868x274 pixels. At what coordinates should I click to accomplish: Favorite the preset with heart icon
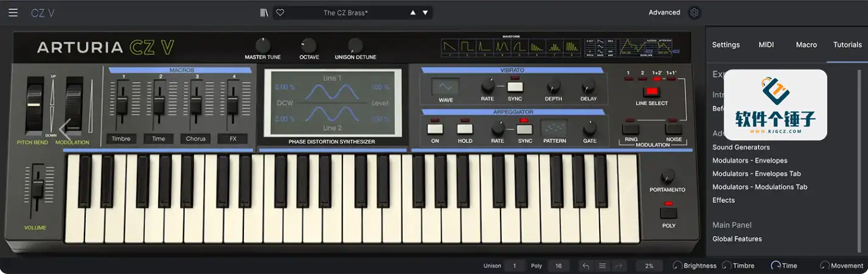[280, 12]
